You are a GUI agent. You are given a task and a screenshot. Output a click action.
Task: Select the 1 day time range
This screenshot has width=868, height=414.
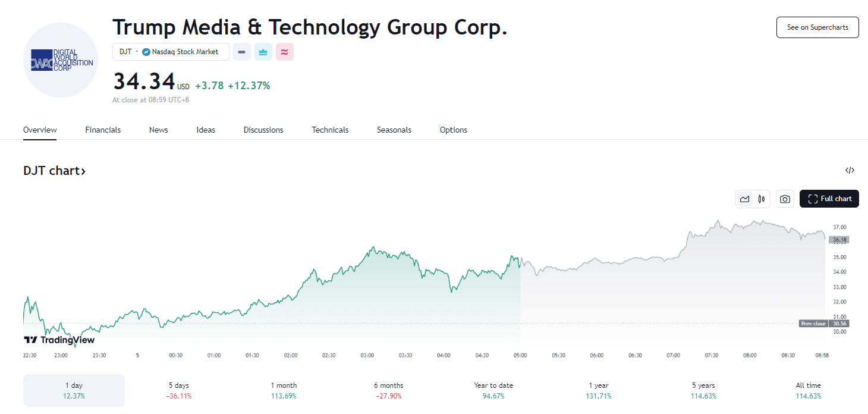point(74,390)
